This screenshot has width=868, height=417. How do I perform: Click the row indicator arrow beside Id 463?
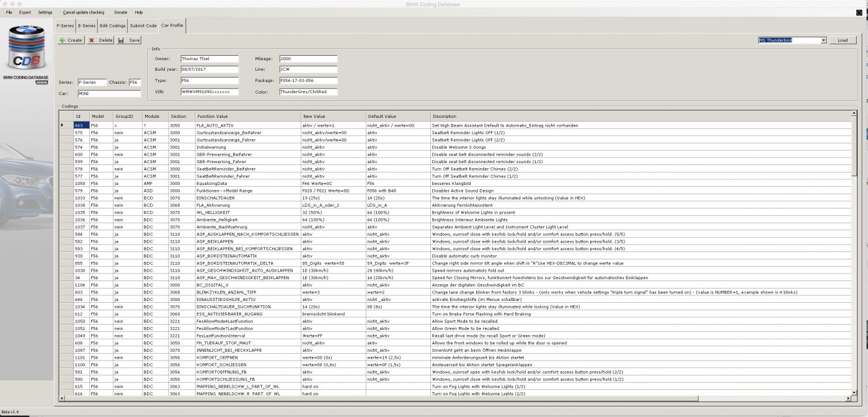click(62, 125)
